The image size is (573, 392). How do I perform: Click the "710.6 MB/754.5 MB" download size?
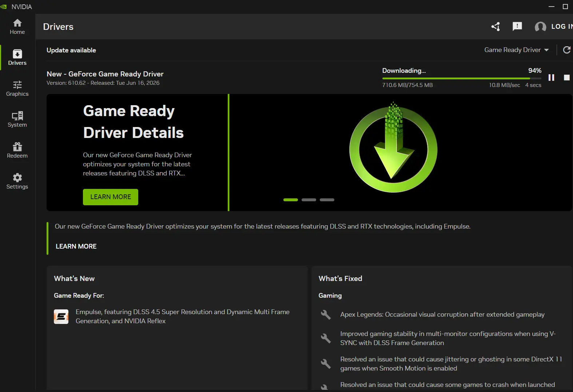pyautogui.click(x=407, y=85)
